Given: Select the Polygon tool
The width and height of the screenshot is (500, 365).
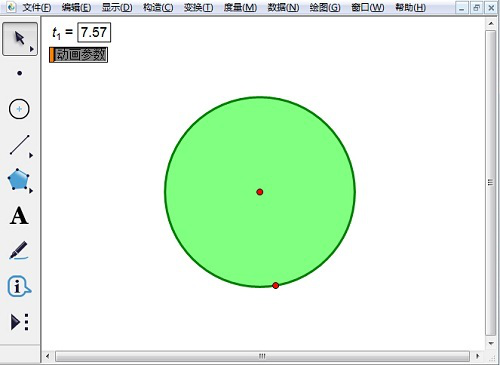Looking at the screenshot, I should tap(18, 180).
